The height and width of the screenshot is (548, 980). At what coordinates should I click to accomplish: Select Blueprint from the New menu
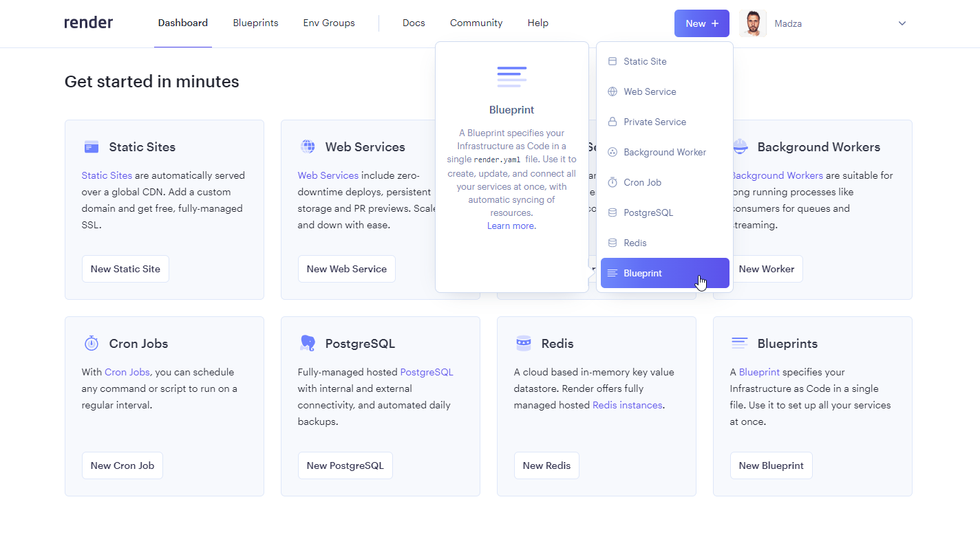pyautogui.click(x=642, y=273)
